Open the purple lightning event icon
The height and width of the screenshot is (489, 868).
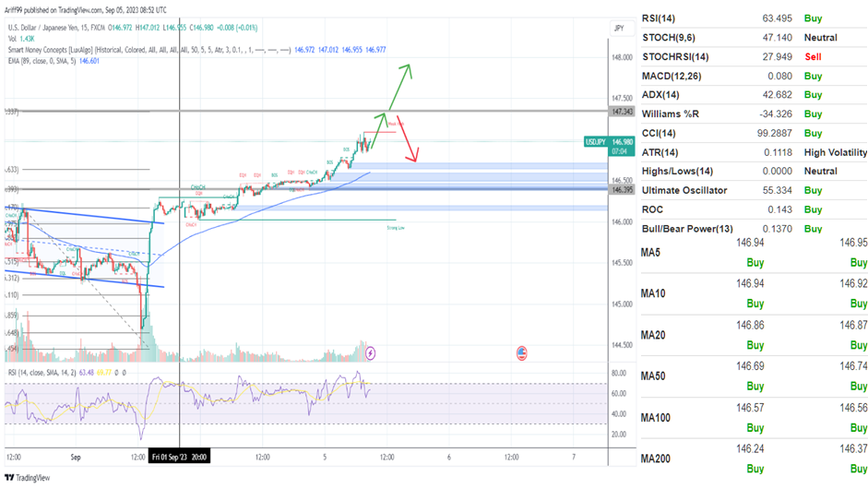tap(371, 352)
